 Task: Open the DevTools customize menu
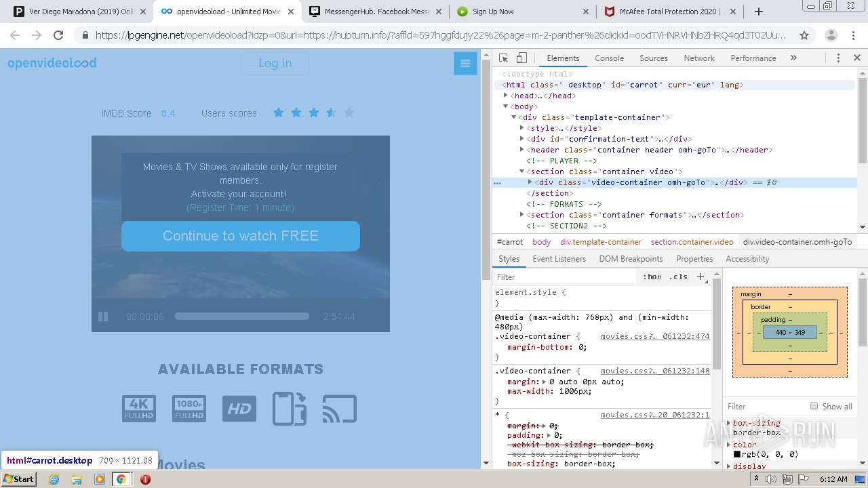pos(838,58)
